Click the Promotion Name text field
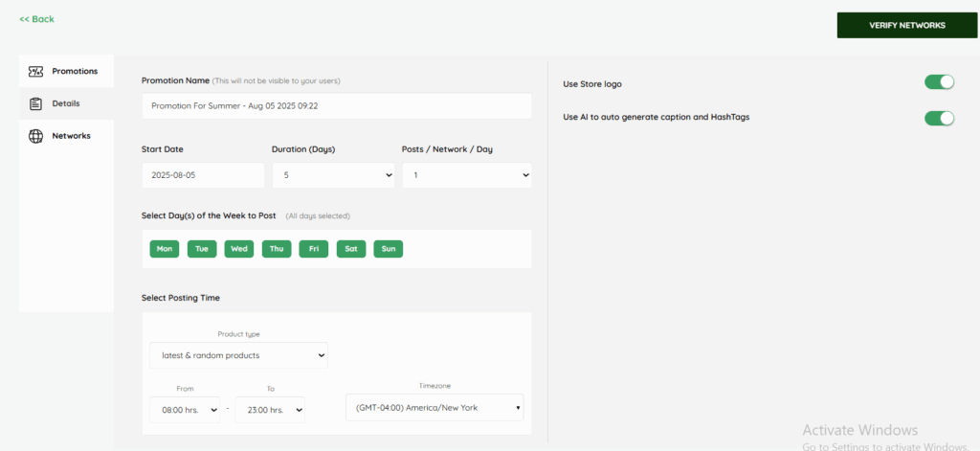 coord(336,106)
